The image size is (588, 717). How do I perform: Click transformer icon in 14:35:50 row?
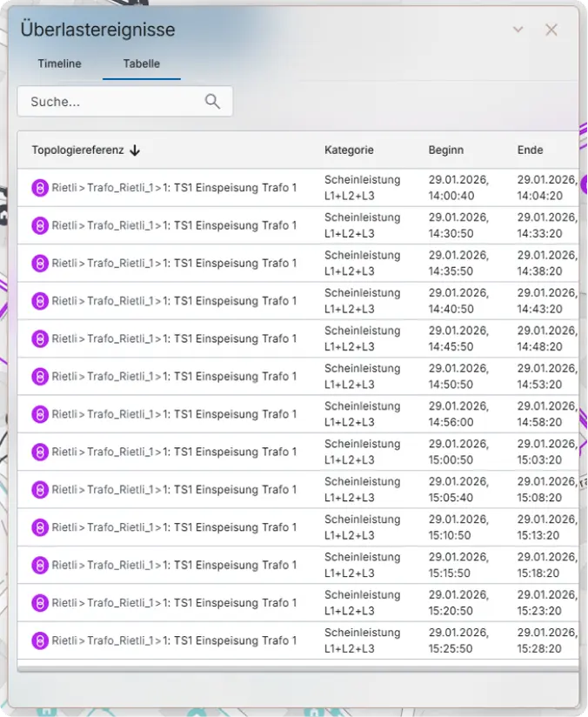40,264
